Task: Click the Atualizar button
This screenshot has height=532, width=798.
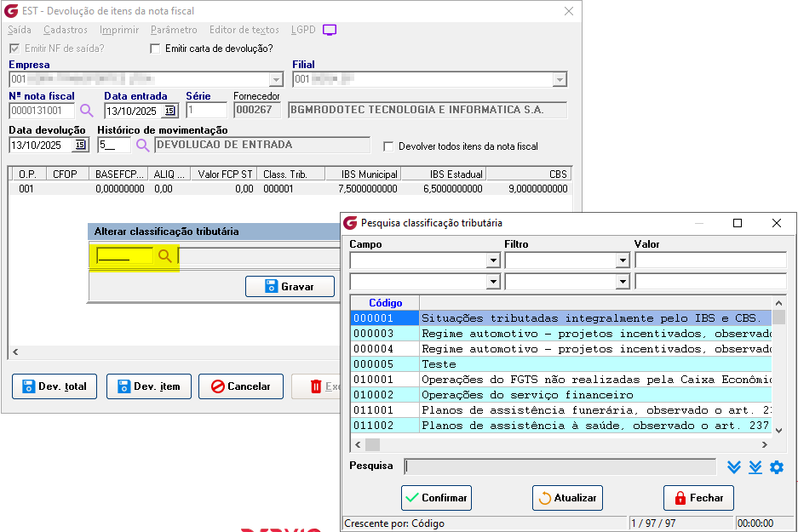Action: tap(567, 497)
